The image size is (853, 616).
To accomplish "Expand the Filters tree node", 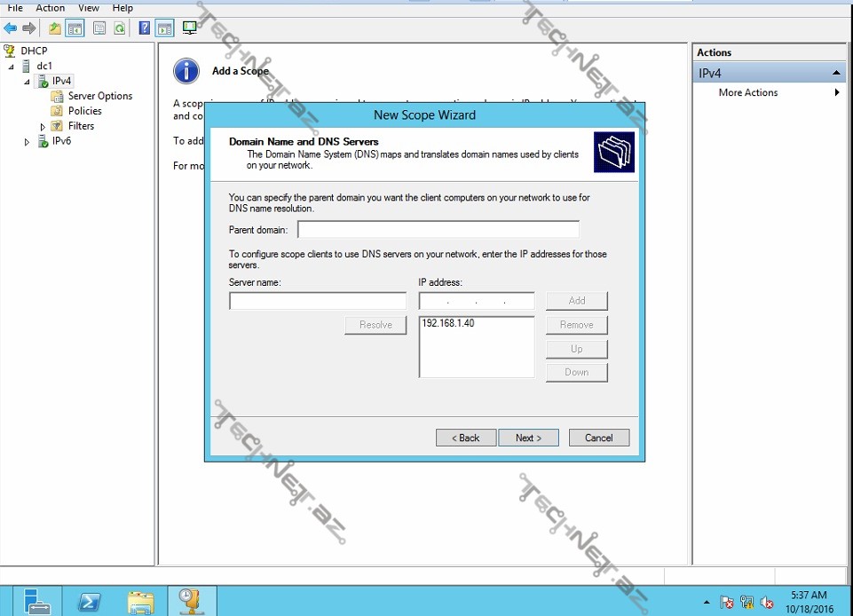I will pos(43,127).
